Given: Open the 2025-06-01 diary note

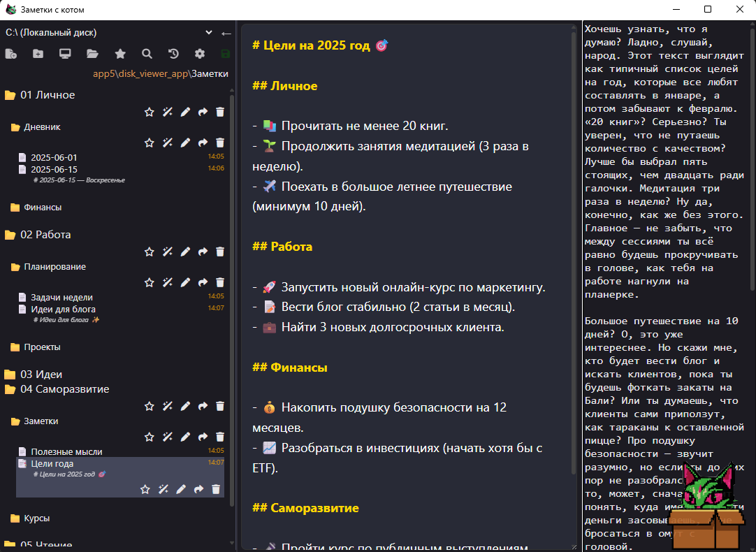Looking at the screenshot, I should (54, 158).
